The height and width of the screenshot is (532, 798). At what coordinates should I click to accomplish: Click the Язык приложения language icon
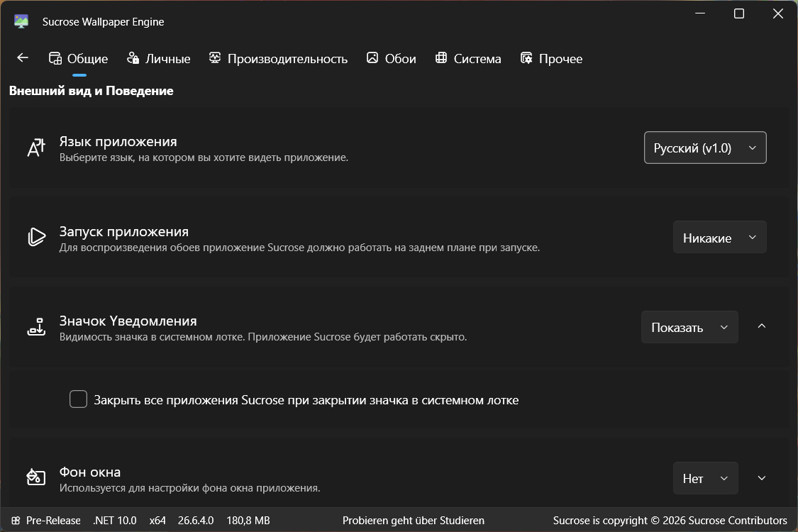point(36,148)
